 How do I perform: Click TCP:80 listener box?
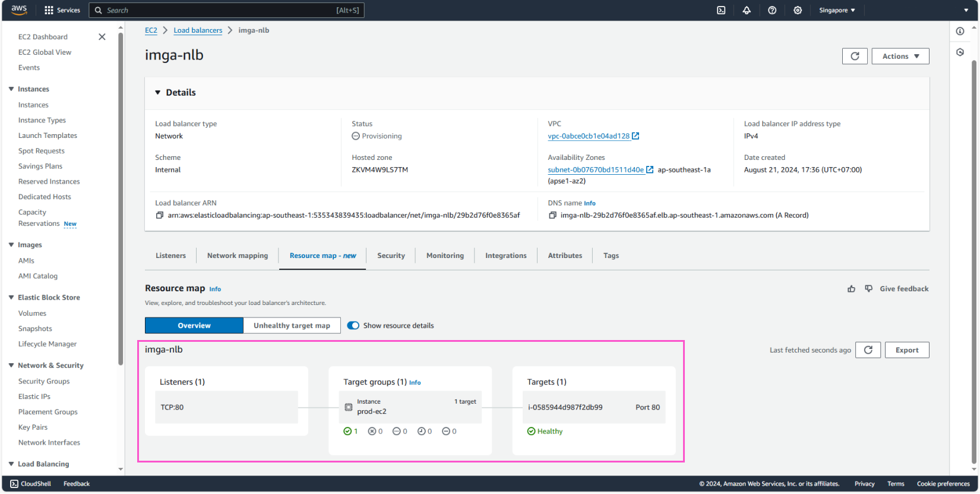point(226,407)
